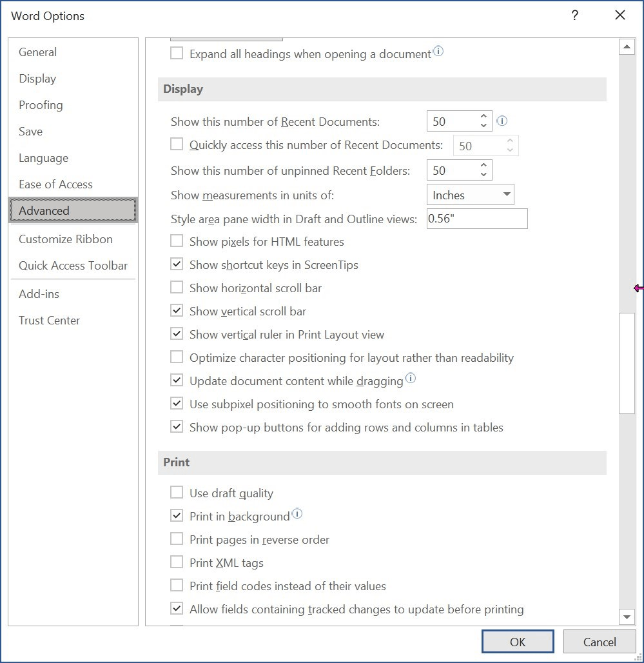Click the scrollbar down arrow
The height and width of the screenshot is (663, 644).
coord(627,617)
